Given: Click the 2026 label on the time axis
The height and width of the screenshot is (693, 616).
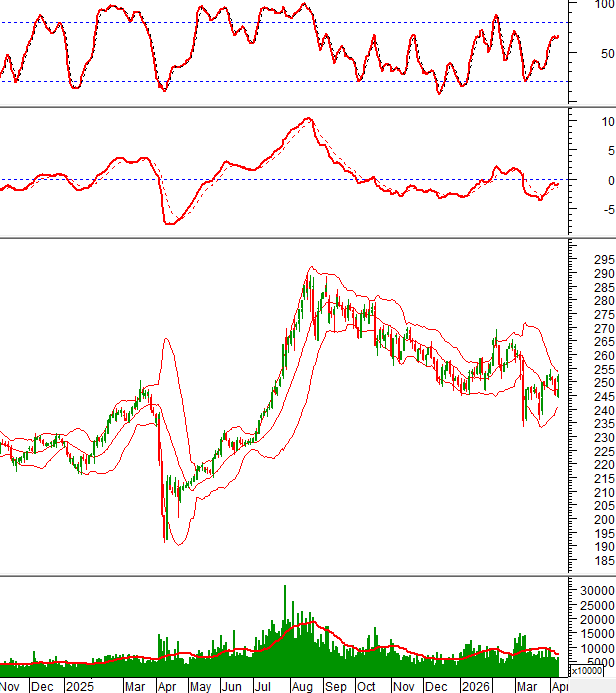Looking at the screenshot, I should 475,687.
